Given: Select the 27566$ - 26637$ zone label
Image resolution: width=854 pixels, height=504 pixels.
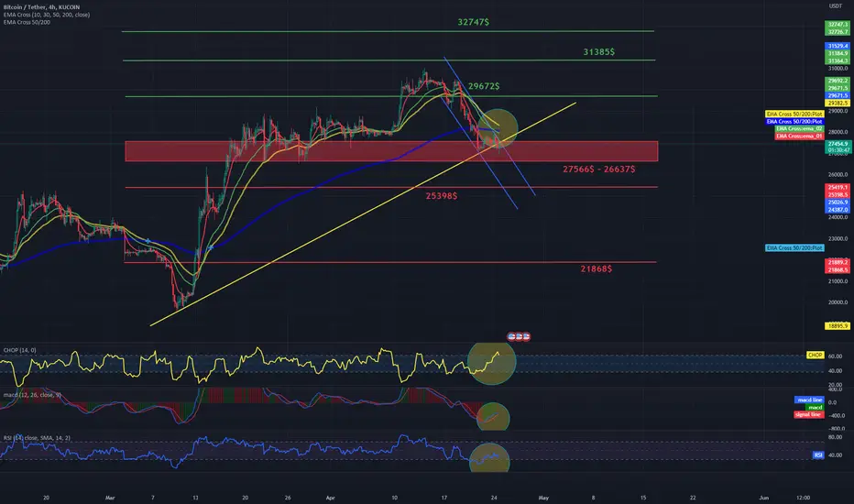Looking at the screenshot, I should coord(599,170).
